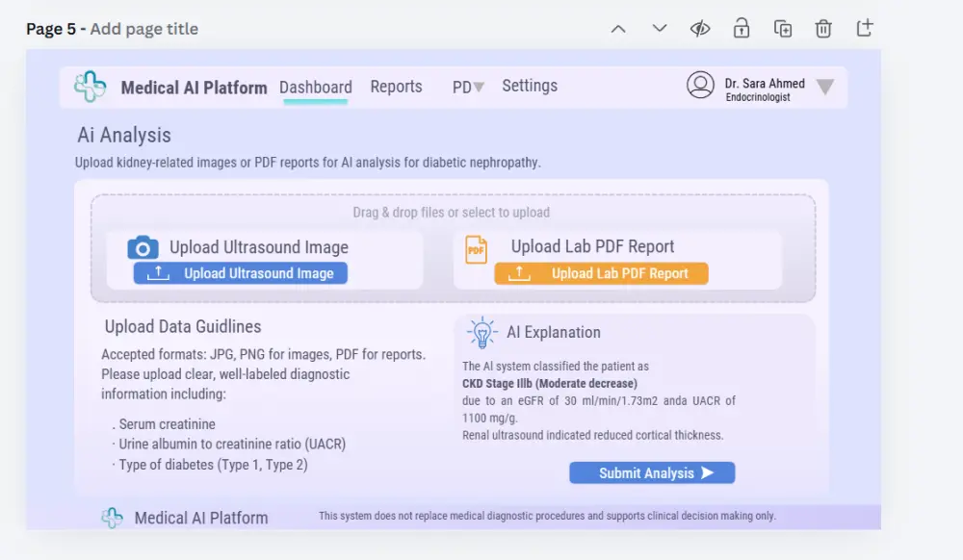Click the orange PDF file icon
963x560 pixels.
pos(476,250)
